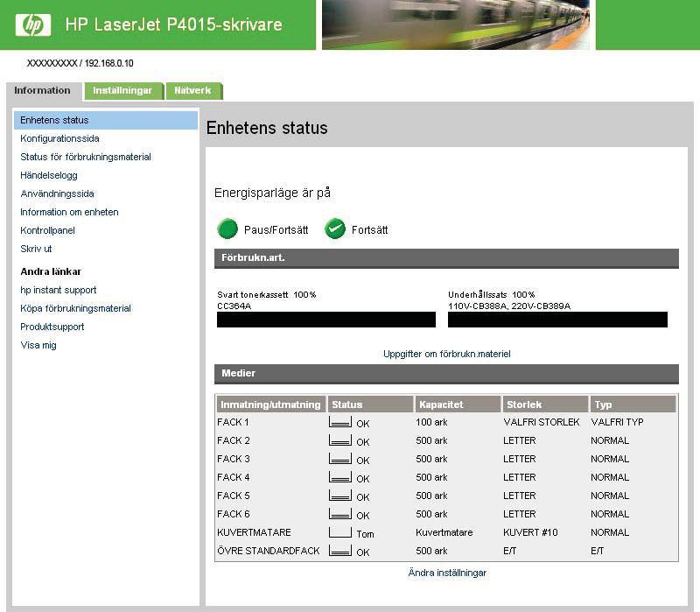This screenshot has width=700, height=612.
Task: Click the 'KUVERT #10' size cell
Action: tap(531, 532)
